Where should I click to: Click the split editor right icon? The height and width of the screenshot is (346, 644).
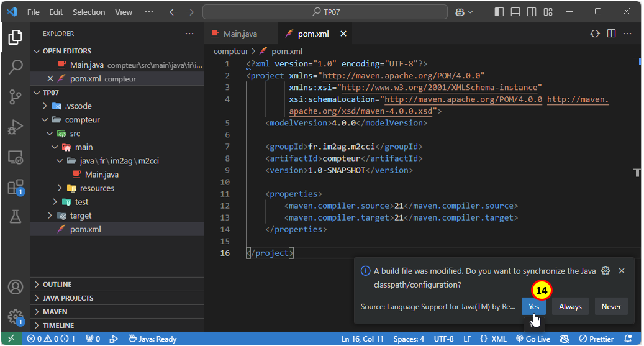point(611,34)
